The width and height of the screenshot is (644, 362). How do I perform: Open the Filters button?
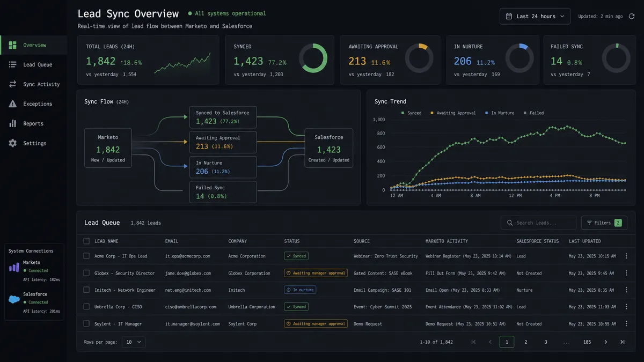tap(604, 223)
